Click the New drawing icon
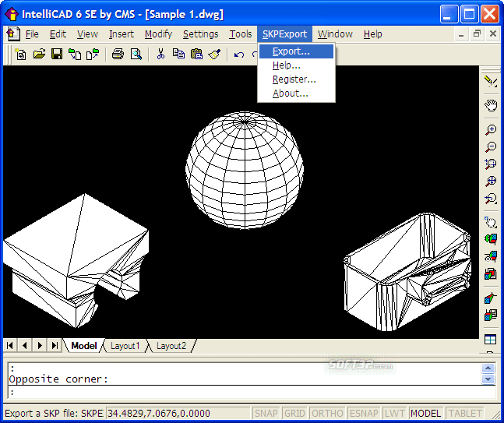 coord(21,55)
